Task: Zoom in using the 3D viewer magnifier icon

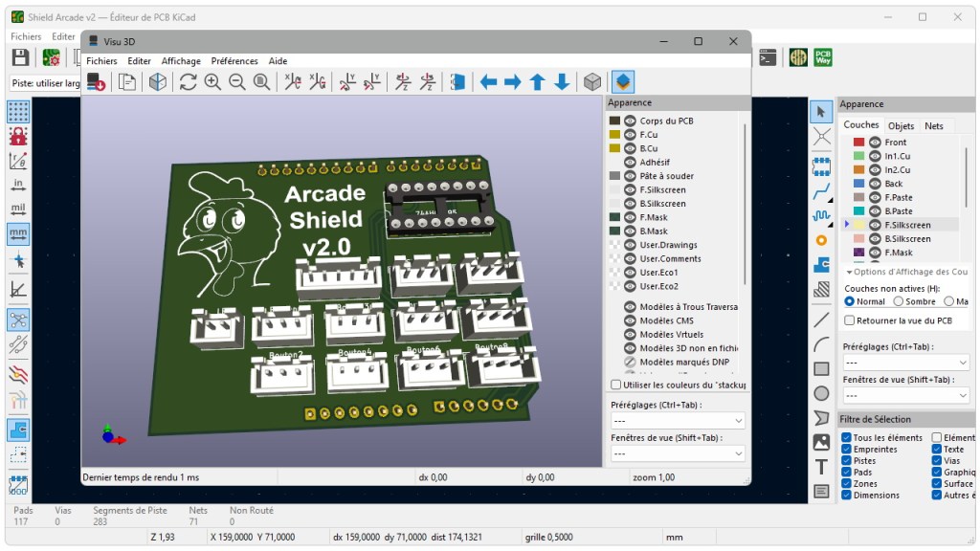Action: coord(213,81)
